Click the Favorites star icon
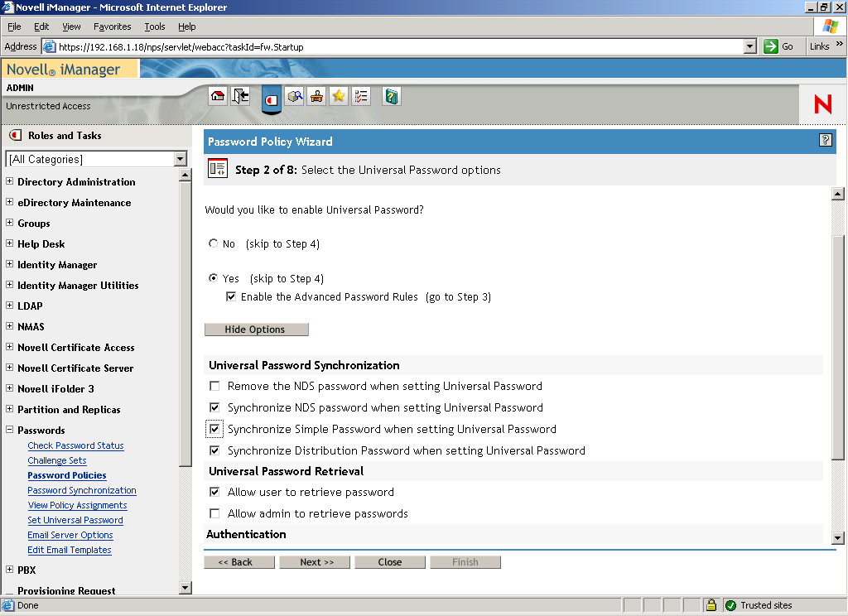This screenshot has width=848, height=616. pyautogui.click(x=338, y=96)
